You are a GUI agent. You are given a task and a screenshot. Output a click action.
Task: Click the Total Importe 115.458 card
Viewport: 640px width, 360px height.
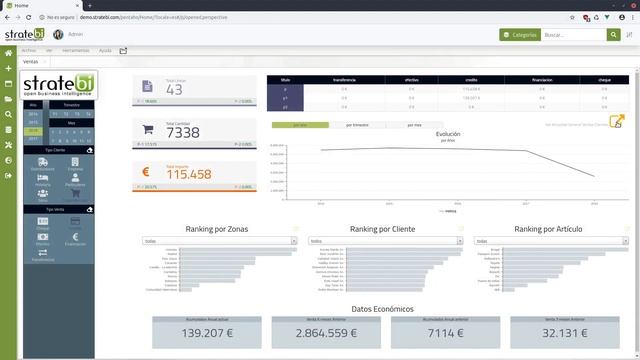(194, 176)
